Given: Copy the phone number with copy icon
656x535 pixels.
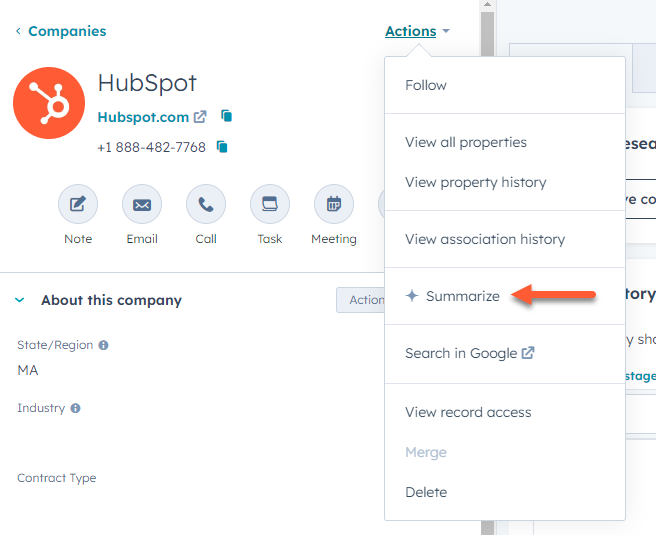Looking at the screenshot, I should (x=222, y=147).
